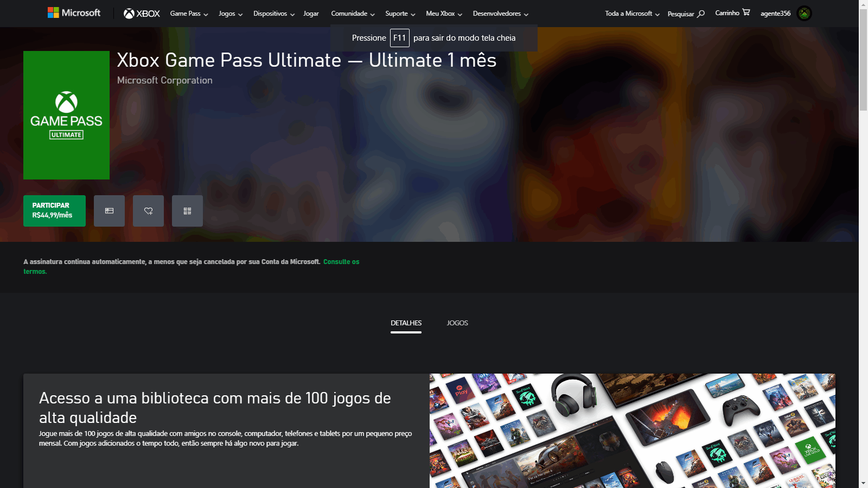Open the QR code icon button
Image resolution: width=868 pixels, height=488 pixels.
(187, 211)
